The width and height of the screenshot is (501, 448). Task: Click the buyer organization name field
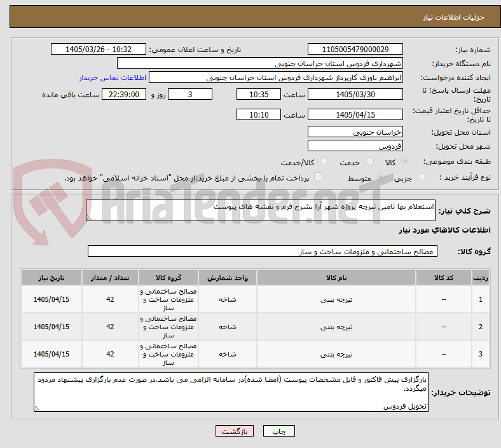point(260,63)
